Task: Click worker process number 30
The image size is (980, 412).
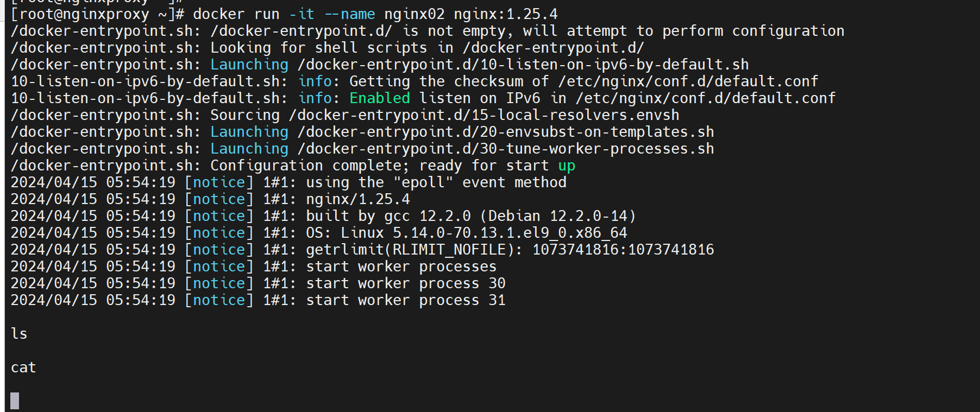Action: pos(497,283)
